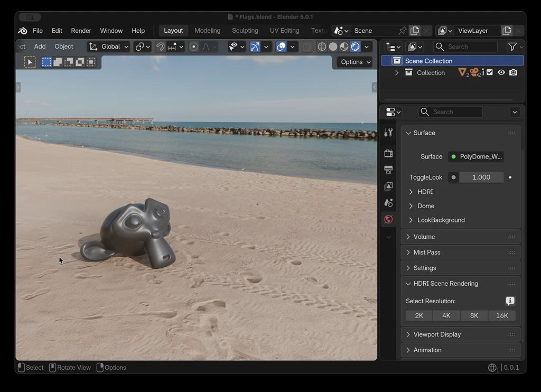Open the Output properties tab

pyautogui.click(x=388, y=170)
